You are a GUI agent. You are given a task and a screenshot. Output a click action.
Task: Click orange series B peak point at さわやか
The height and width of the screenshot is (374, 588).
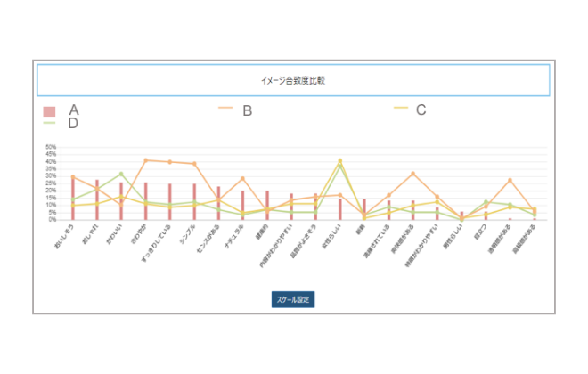(x=145, y=160)
